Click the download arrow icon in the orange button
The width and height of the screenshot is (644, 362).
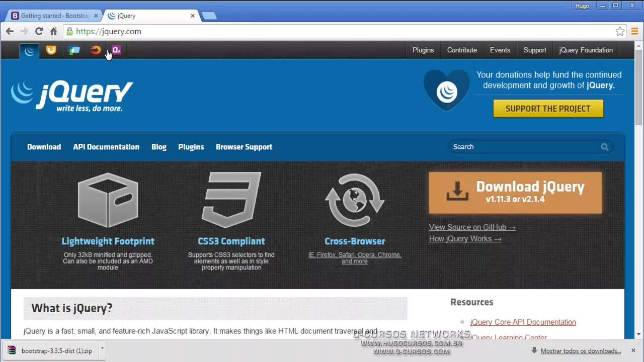click(457, 191)
